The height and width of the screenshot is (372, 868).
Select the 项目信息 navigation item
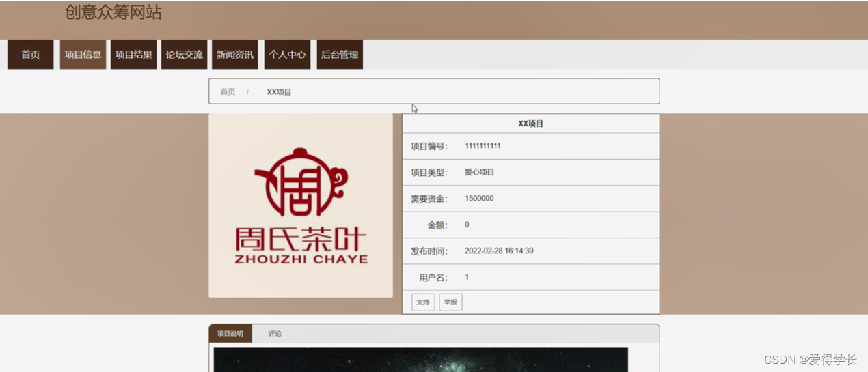[83, 55]
